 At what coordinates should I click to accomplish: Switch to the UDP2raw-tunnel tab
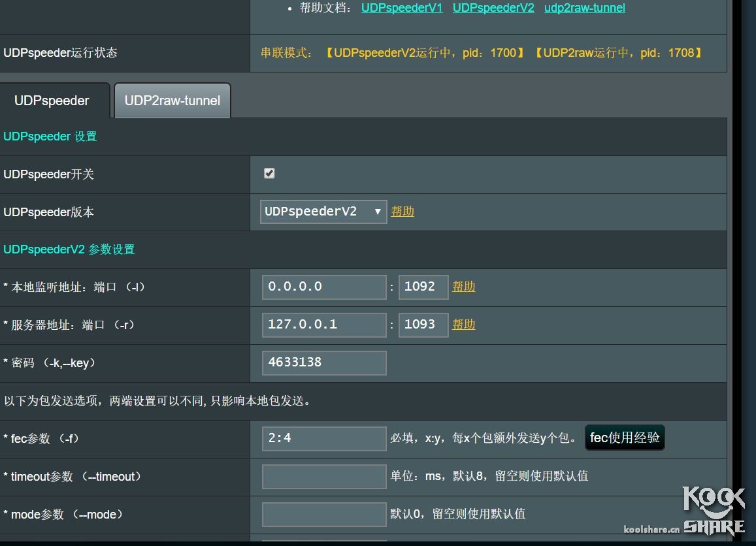(x=172, y=101)
